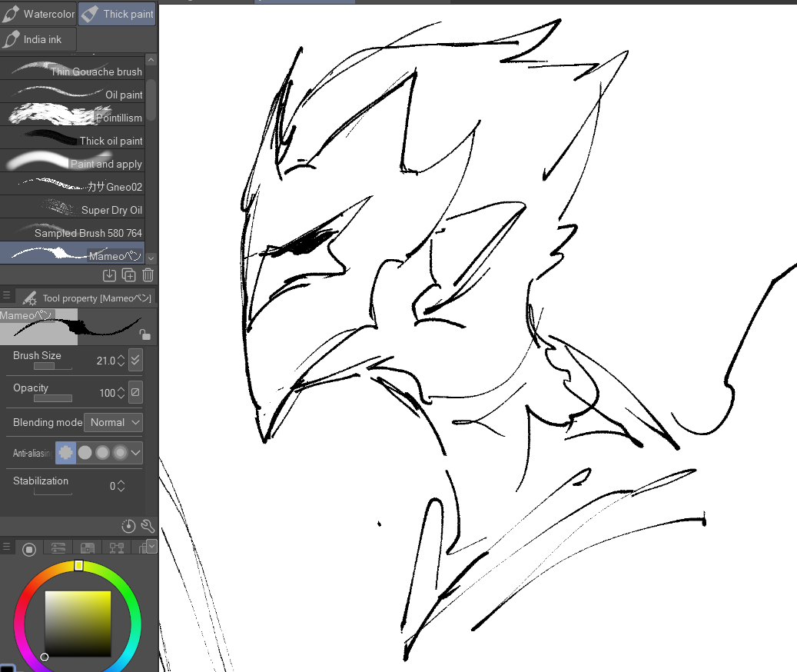Switch to the India ink tool group

(x=39, y=39)
